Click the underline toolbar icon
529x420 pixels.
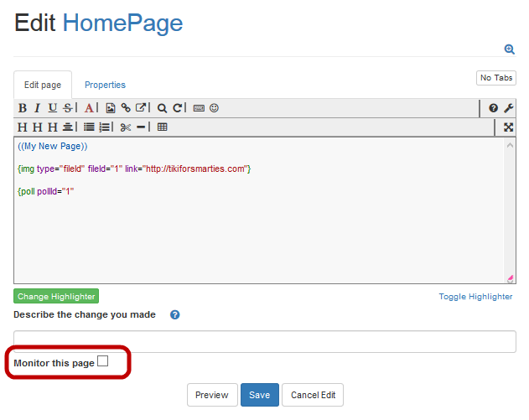[x=52, y=108]
